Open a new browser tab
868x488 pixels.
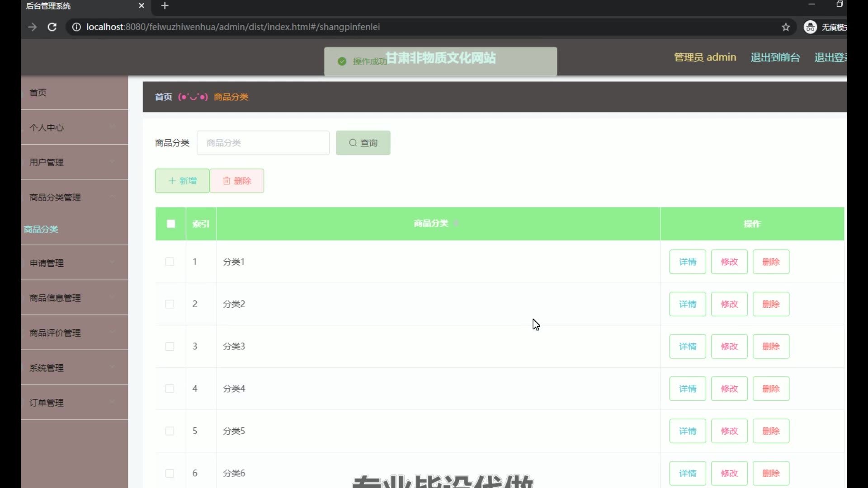point(165,6)
